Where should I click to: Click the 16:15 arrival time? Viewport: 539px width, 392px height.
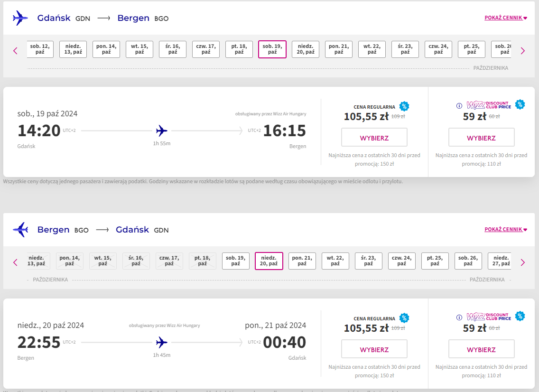click(285, 131)
